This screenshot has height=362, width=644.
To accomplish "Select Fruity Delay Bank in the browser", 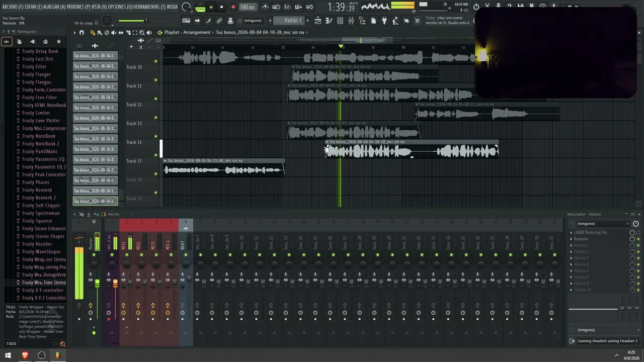I will pyautogui.click(x=40, y=51).
